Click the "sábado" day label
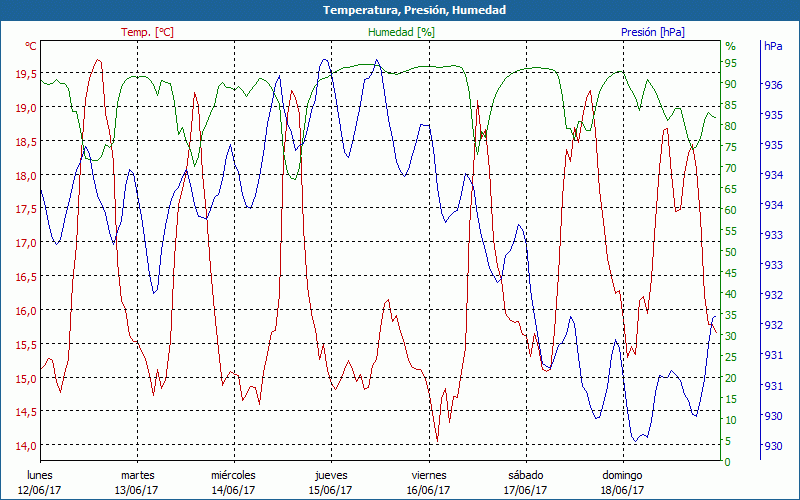Screen dimensions: 800x500 pyautogui.click(x=525, y=475)
